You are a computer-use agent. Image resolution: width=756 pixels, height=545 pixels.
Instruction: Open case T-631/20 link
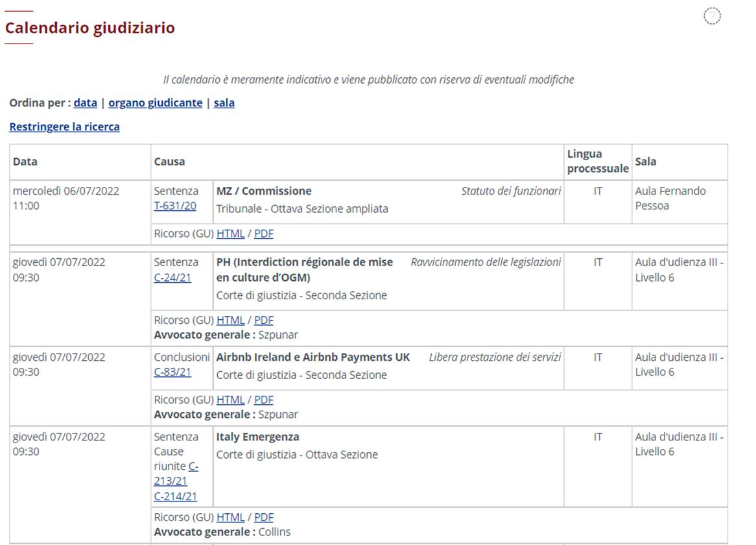click(175, 206)
